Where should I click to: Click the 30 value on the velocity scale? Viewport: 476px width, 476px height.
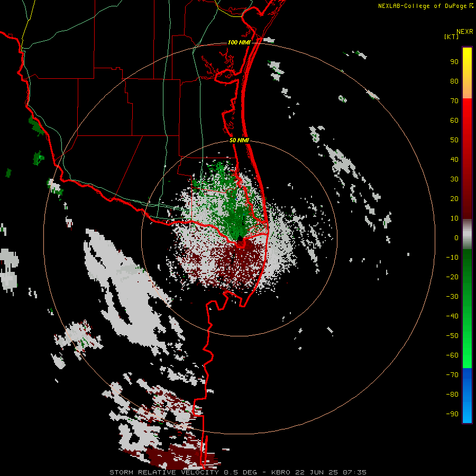454,179
